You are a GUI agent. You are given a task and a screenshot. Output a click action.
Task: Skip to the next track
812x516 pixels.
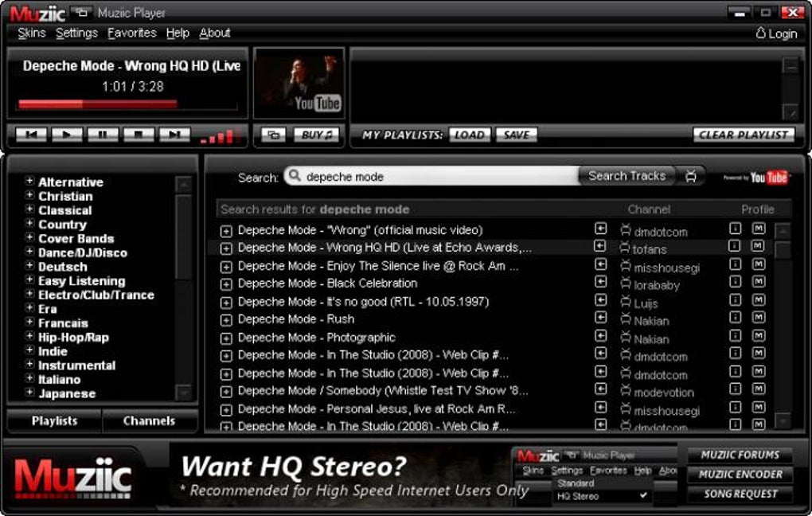tap(174, 135)
